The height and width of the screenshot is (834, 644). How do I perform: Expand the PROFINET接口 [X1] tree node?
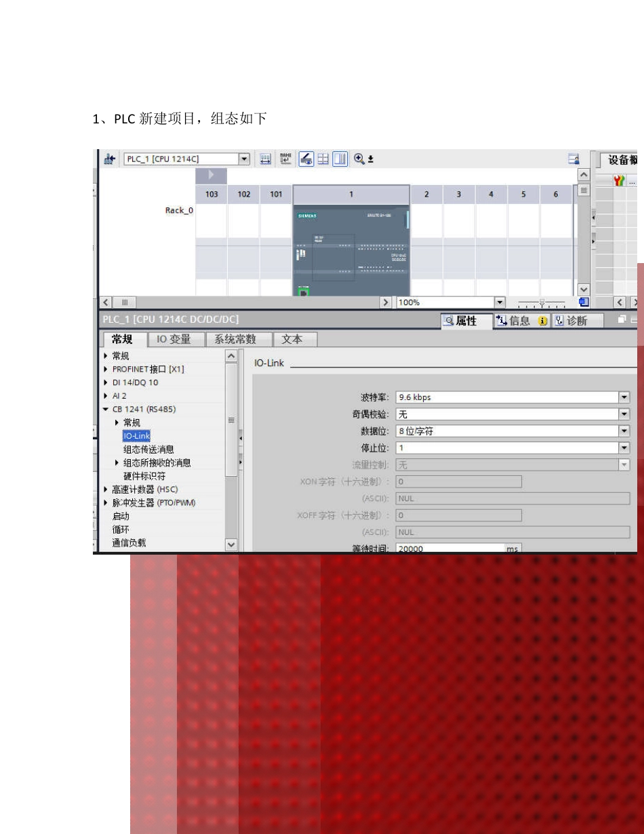106,370
